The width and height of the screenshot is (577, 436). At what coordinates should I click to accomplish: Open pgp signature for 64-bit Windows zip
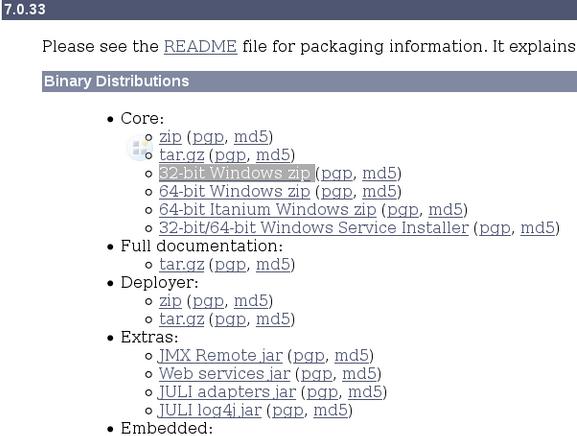(337, 191)
